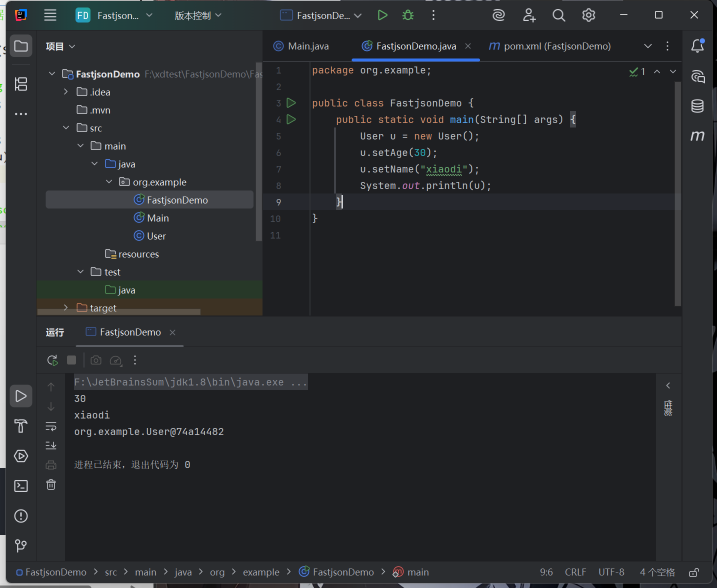Print the console output
717x588 pixels.
51,465
